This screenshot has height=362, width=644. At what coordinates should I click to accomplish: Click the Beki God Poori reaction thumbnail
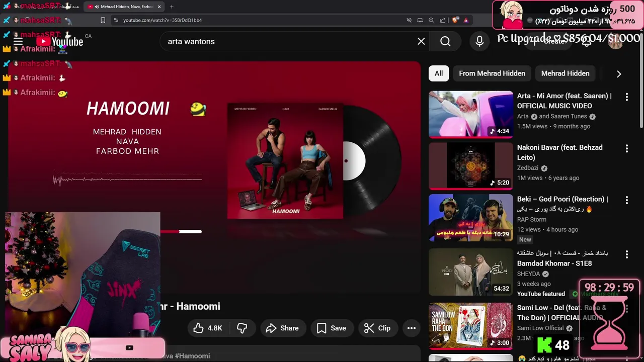[471, 218]
